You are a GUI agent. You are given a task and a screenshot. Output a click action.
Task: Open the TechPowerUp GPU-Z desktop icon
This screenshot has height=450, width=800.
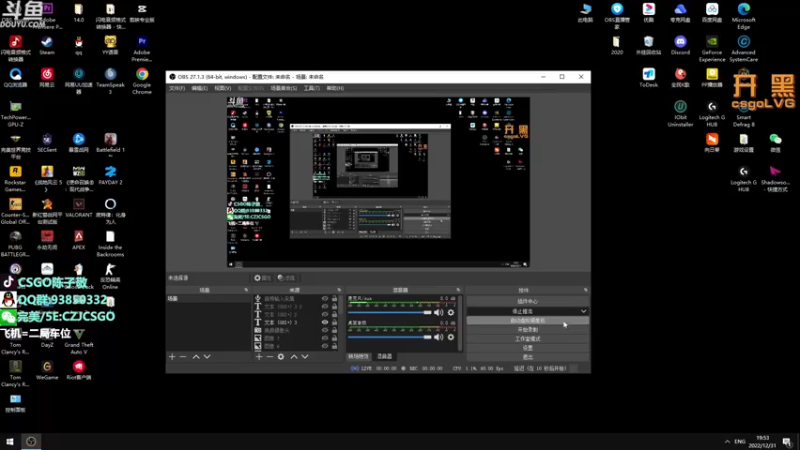(x=15, y=114)
